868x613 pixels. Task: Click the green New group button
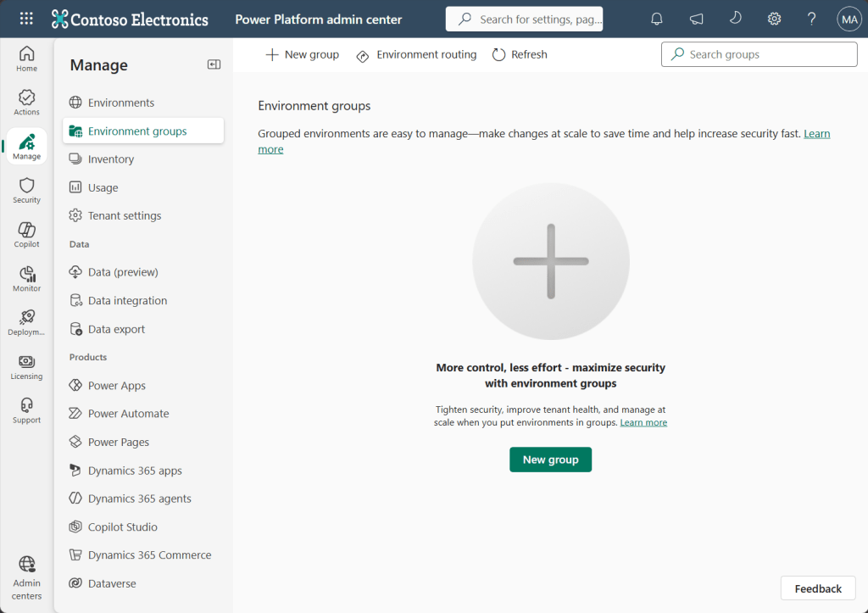click(550, 460)
